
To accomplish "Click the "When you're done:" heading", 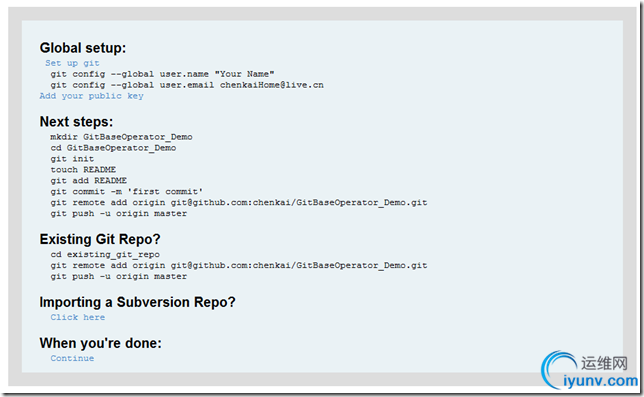I will click(101, 343).
